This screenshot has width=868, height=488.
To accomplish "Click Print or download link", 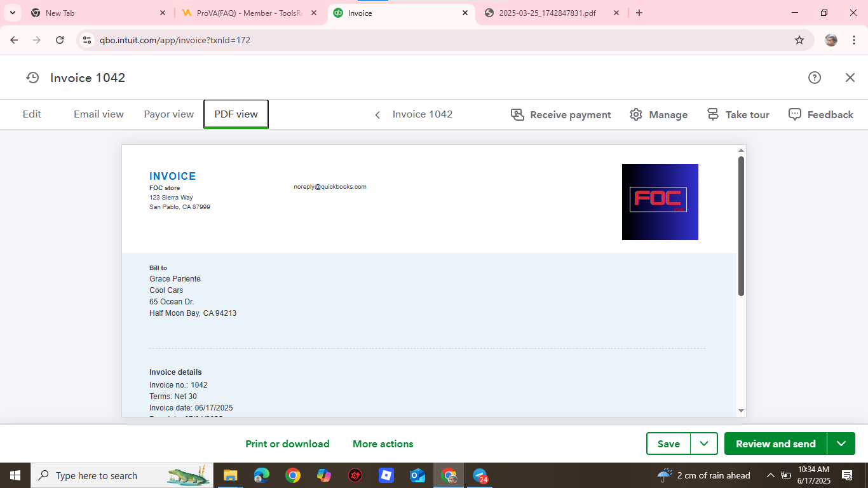I will coord(287,444).
